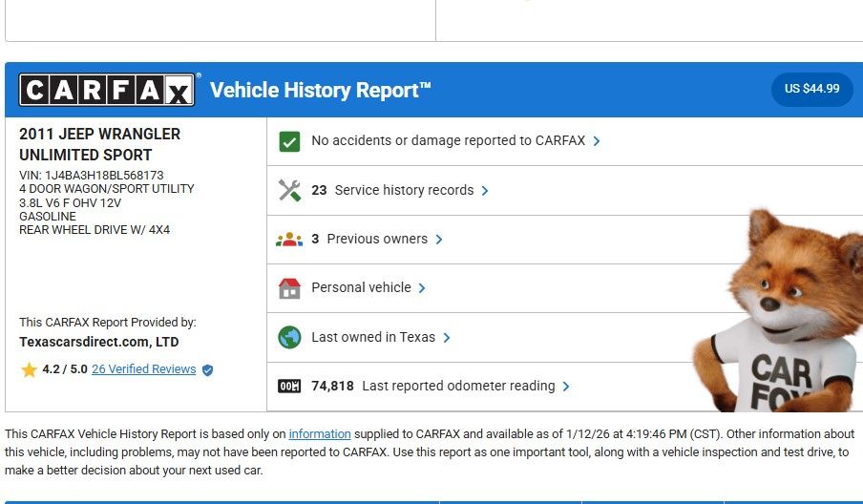Click the wrench service history icon
The height and width of the screenshot is (504, 863).
289,190
